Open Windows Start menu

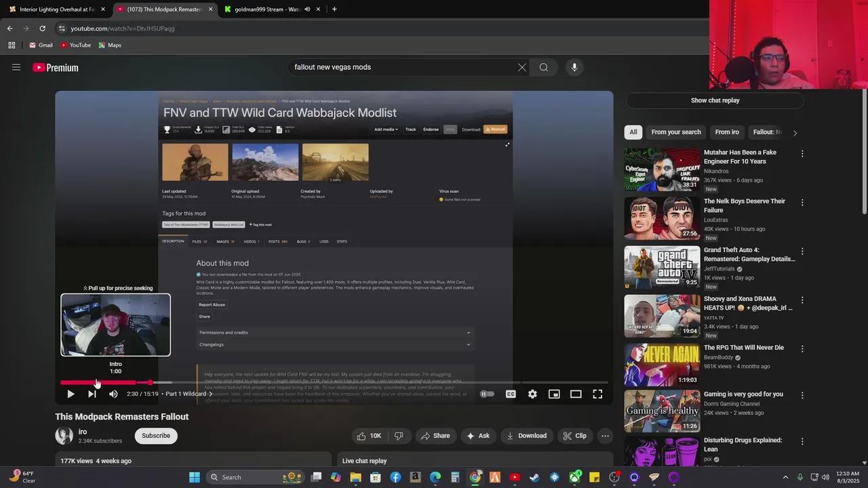coord(195,477)
